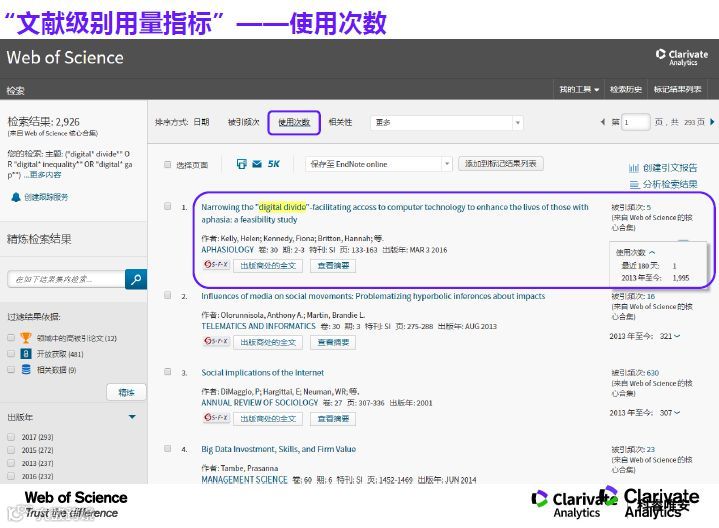The height and width of the screenshot is (528, 719).
Task: Click add to marked results list button
Action: tap(501, 164)
